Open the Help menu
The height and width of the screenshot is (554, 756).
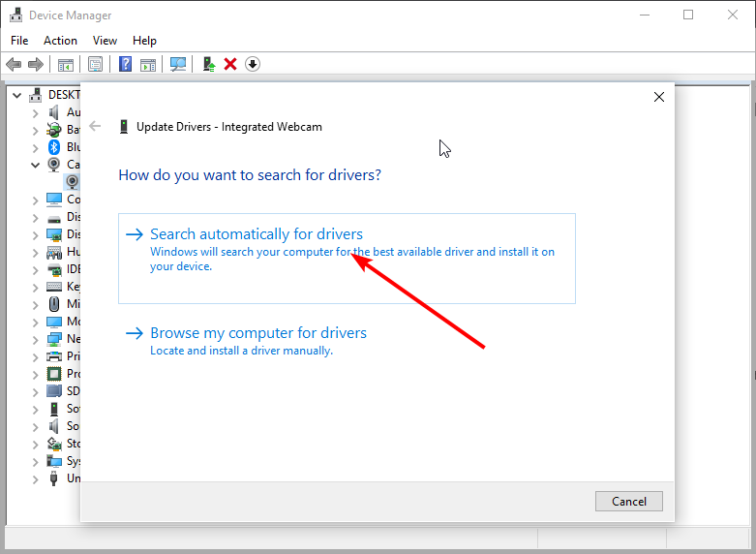click(144, 41)
